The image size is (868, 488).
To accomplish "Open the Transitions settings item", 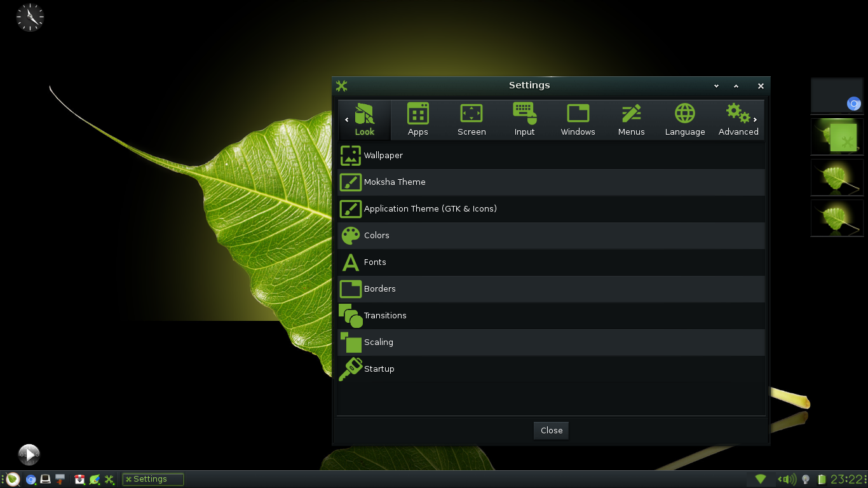I will [x=384, y=316].
